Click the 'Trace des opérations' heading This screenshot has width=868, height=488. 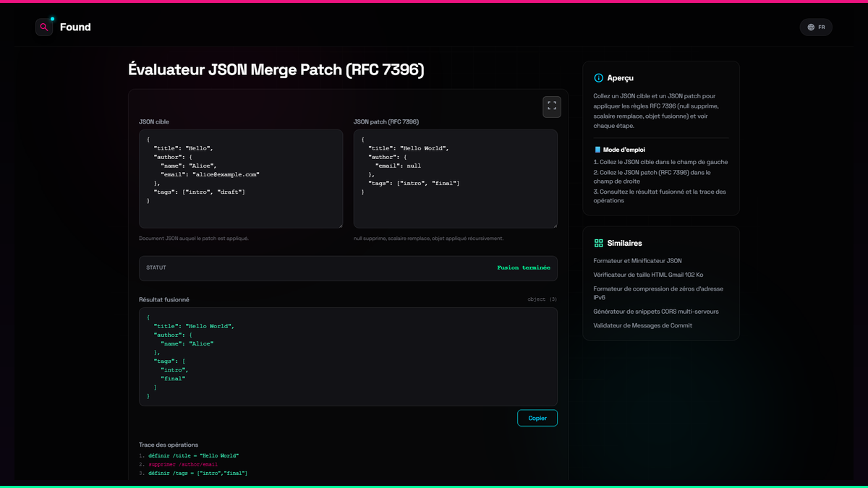169,445
